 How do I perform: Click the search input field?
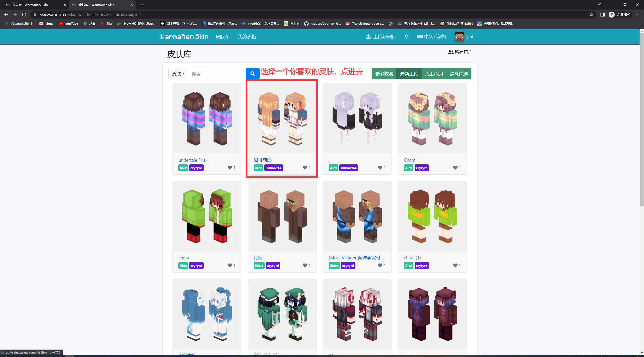coord(217,74)
